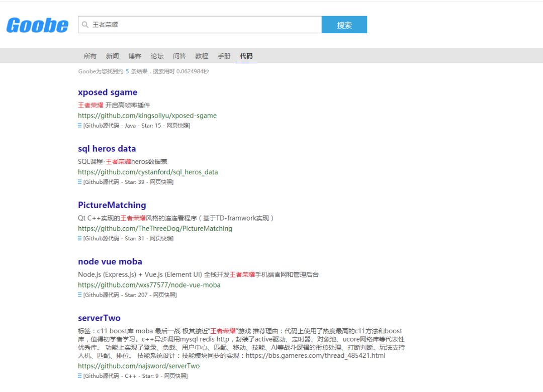Select the 问答 tab

pyautogui.click(x=179, y=56)
